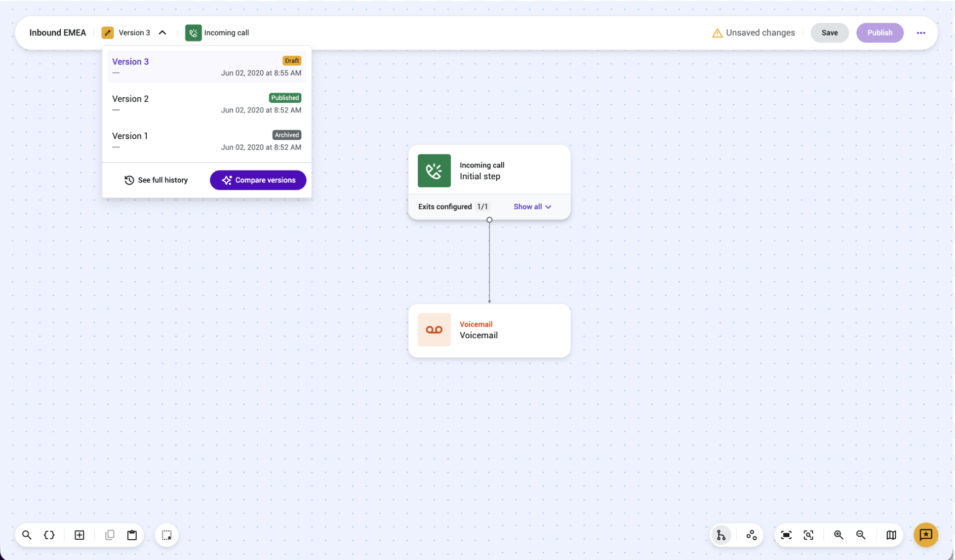Click the phone icon on Initial step node
The height and width of the screenshot is (560, 955).
[434, 171]
